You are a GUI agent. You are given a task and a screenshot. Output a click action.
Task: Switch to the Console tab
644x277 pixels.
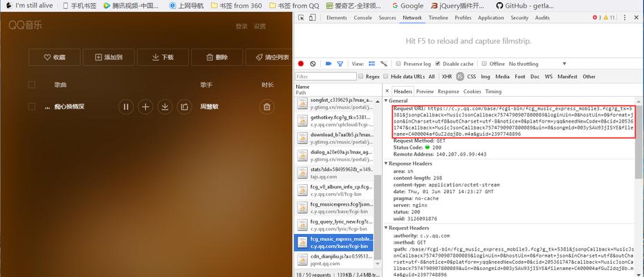pos(362,18)
